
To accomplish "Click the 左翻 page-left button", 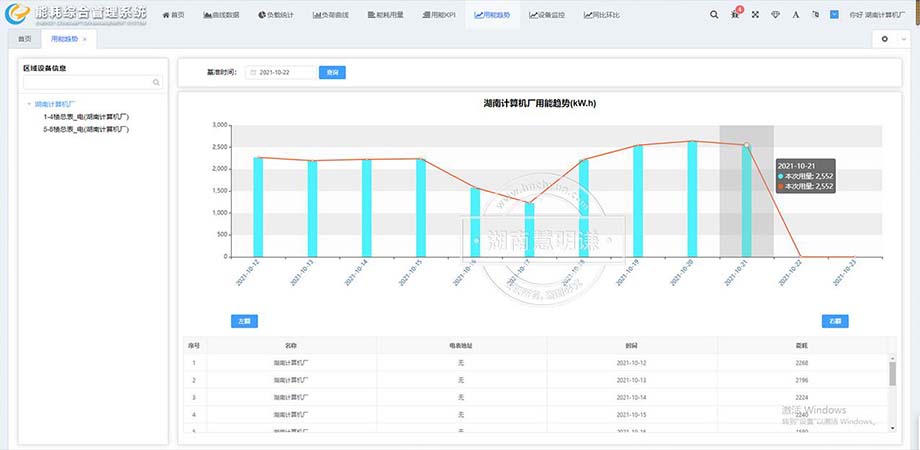I will 243,321.
